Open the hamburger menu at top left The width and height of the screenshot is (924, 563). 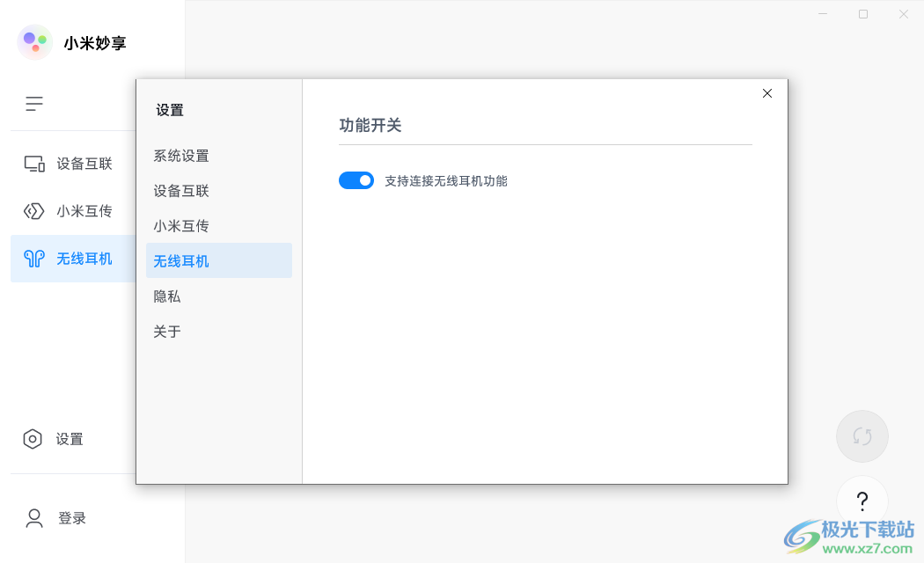tap(33, 103)
